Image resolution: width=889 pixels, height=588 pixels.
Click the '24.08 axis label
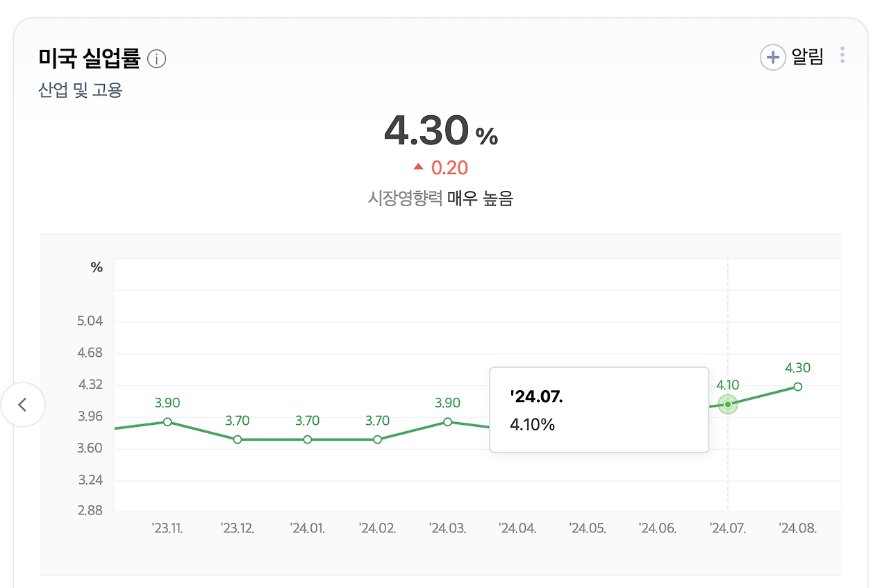797,528
